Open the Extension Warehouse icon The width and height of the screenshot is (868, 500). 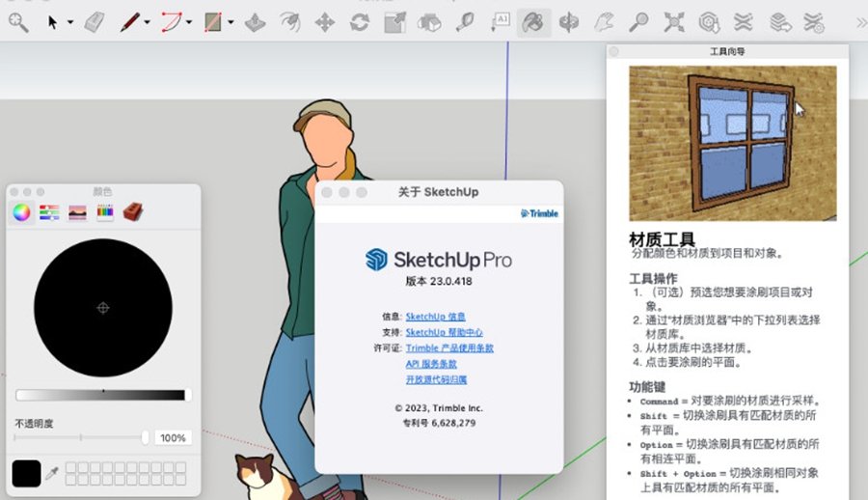pyautogui.click(x=744, y=23)
